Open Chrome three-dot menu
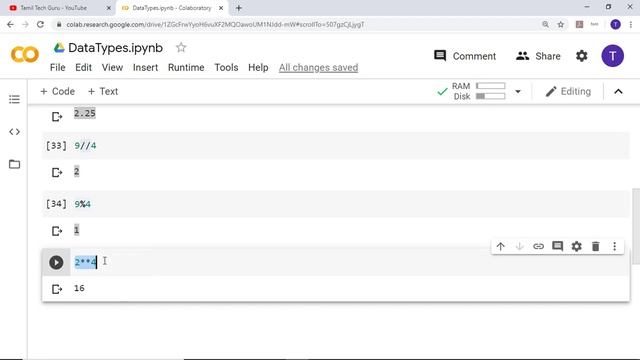This screenshot has width=640, height=360. (x=631, y=24)
